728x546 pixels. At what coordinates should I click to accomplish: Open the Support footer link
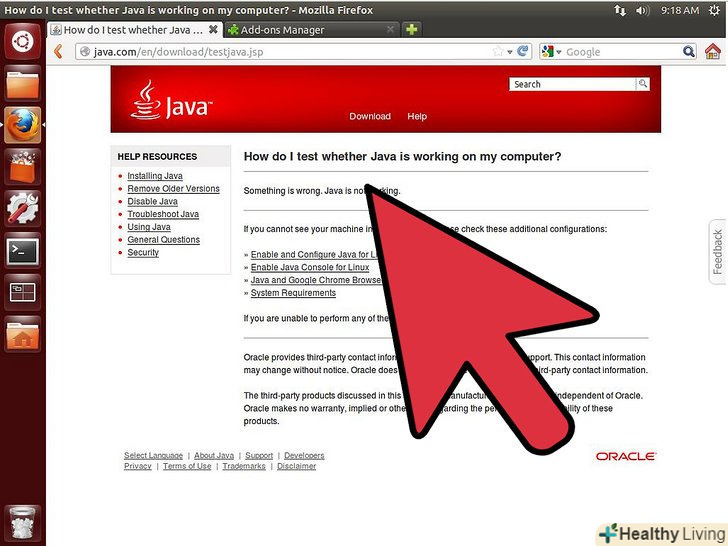click(x=259, y=456)
